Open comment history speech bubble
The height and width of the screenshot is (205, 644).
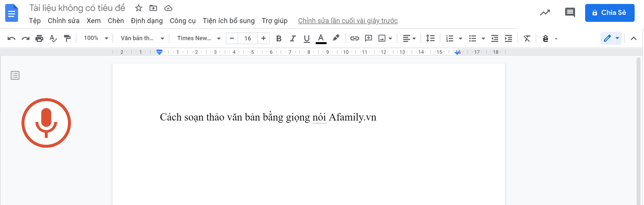click(570, 13)
